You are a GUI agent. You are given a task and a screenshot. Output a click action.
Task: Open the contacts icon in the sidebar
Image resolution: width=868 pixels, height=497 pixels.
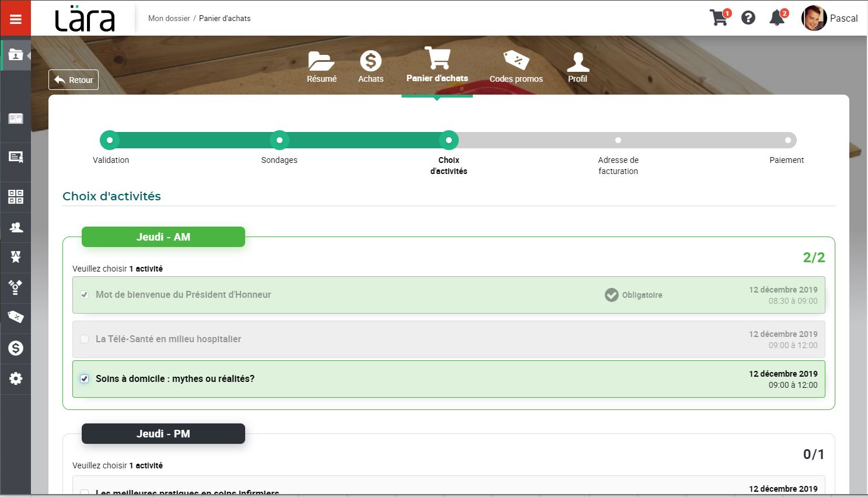pyautogui.click(x=15, y=227)
